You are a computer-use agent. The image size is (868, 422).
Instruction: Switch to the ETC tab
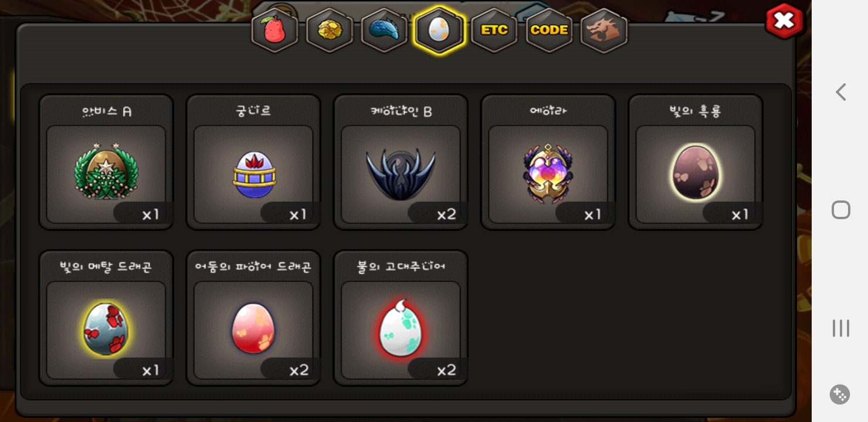(494, 30)
